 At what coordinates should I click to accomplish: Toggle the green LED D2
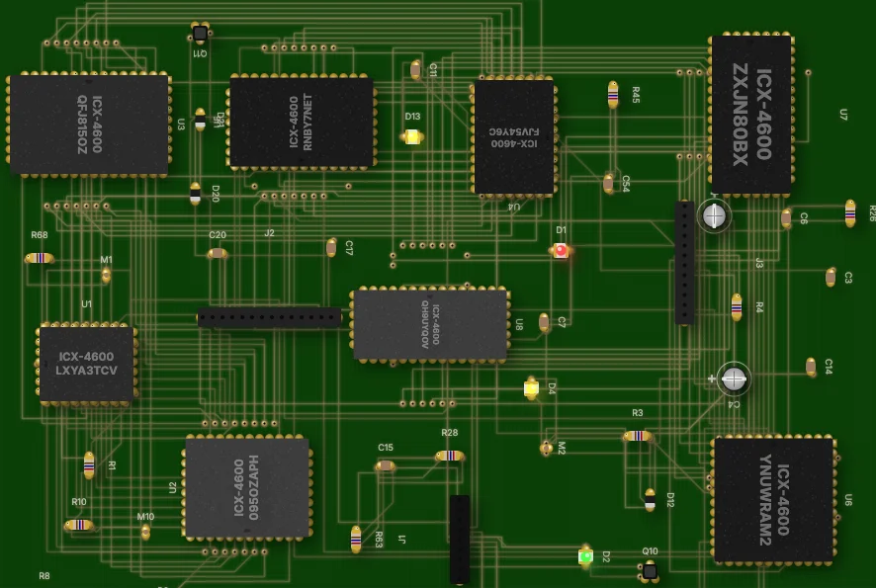click(x=584, y=558)
